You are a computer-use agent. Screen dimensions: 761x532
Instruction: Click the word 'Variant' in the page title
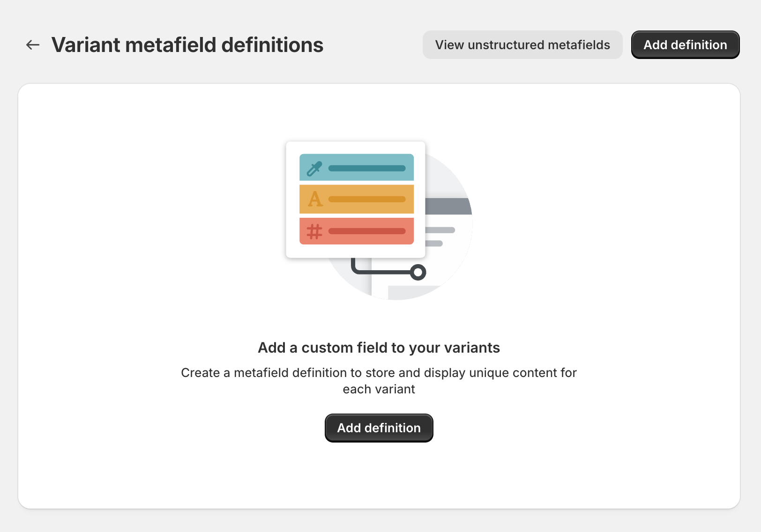pos(86,45)
